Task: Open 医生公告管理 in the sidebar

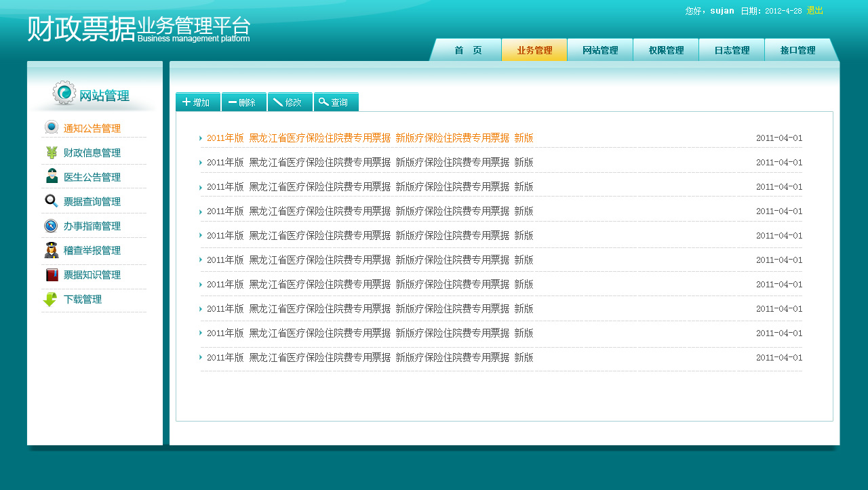Action: click(x=92, y=177)
